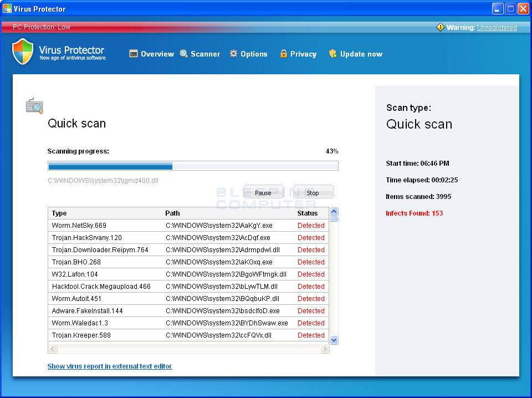Click the quick scan keyboard magnifier icon
Image resolution: width=532 pixels, height=398 pixels.
[x=34, y=105]
